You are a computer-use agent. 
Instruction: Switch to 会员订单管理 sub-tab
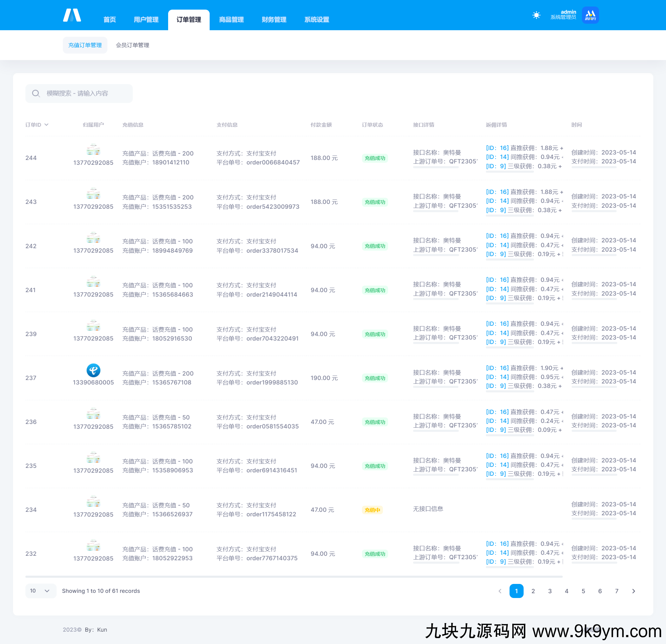pos(132,45)
